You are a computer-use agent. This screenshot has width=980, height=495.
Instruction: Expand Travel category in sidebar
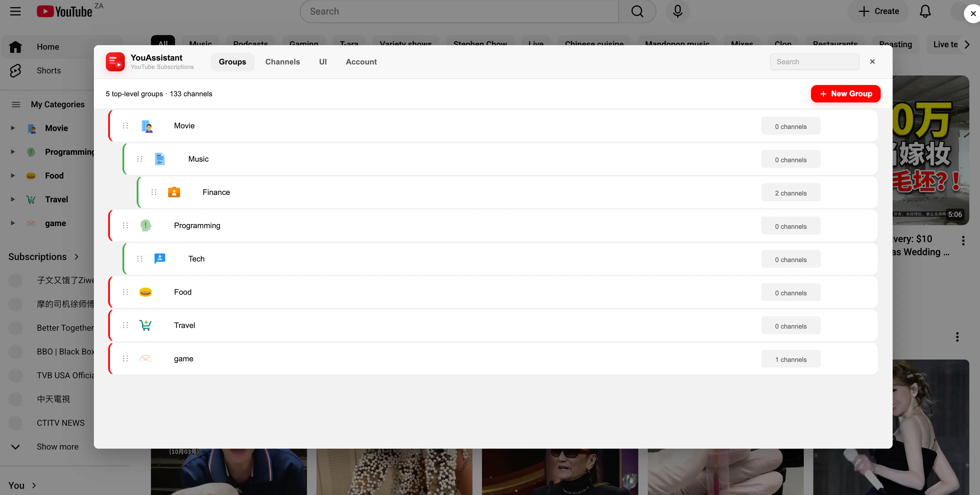point(12,199)
